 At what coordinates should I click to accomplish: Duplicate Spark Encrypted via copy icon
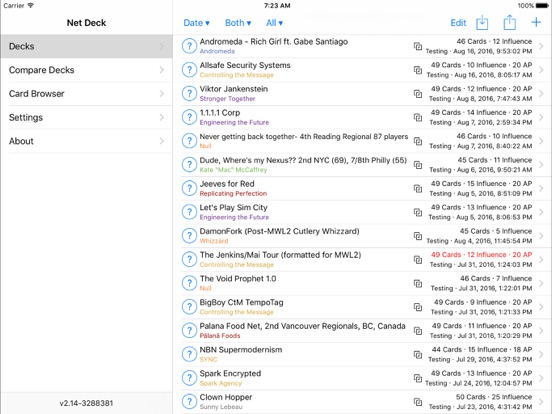(418, 378)
